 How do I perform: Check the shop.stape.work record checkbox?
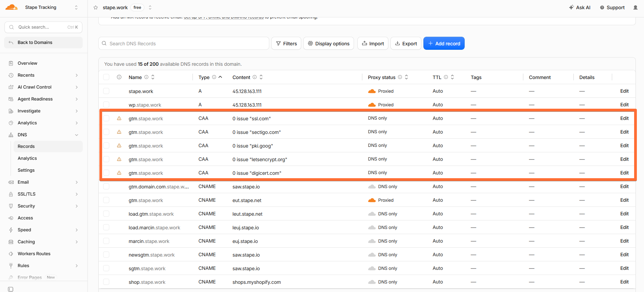click(x=106, y=282)
